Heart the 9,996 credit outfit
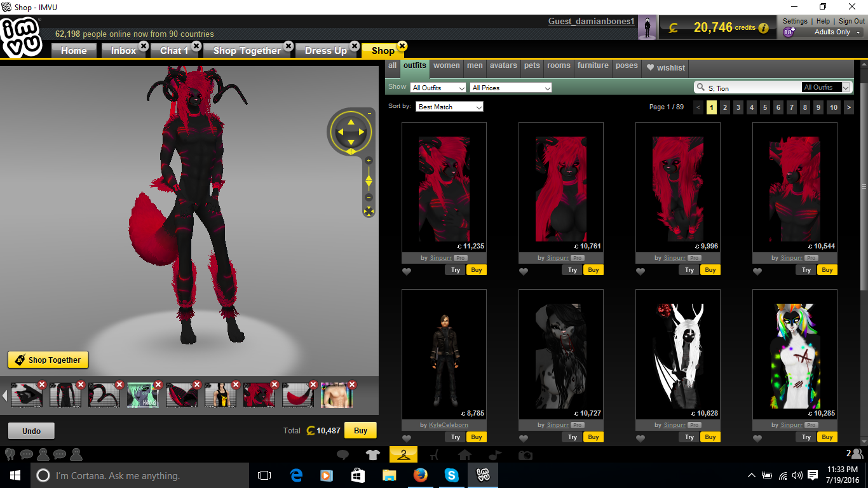This screenshot has height=488, width=868. click(641, 271)
